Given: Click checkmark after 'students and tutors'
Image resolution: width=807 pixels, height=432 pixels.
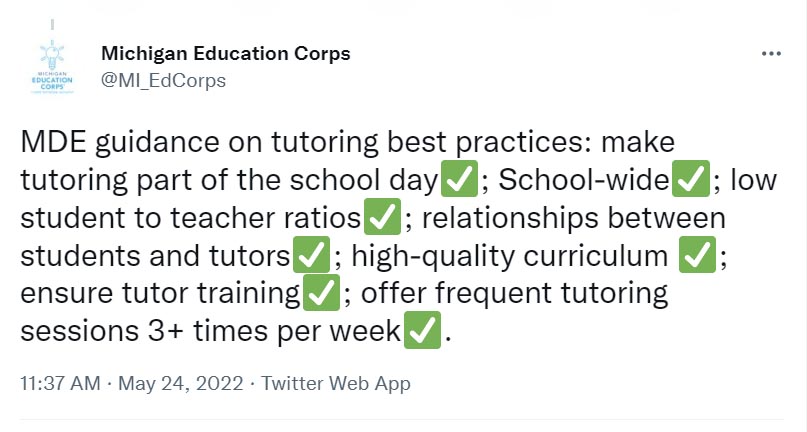Looking at the screenshot, I should (311, 254).
